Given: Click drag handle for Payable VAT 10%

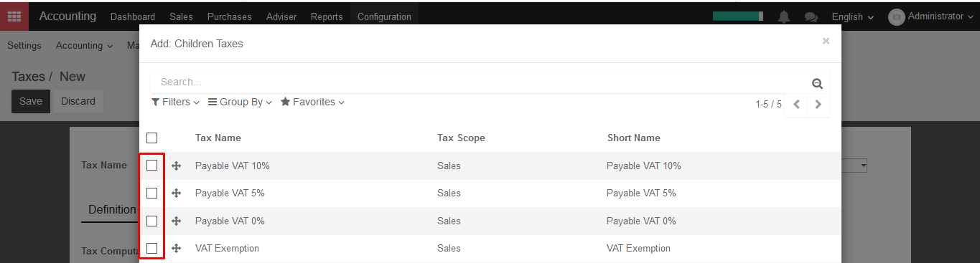Looking at the screenshot, I should pos(176,166).
